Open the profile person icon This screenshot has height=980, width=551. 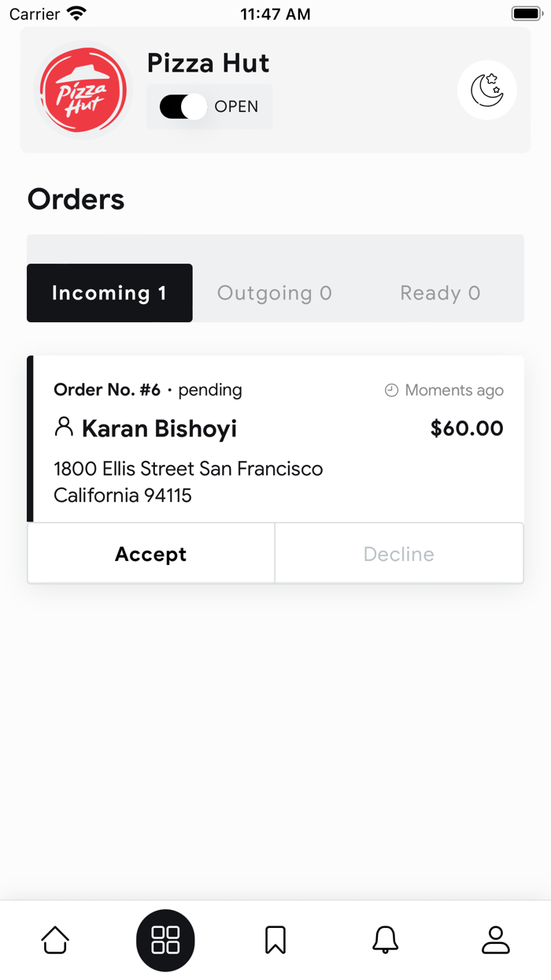(495, 940)
